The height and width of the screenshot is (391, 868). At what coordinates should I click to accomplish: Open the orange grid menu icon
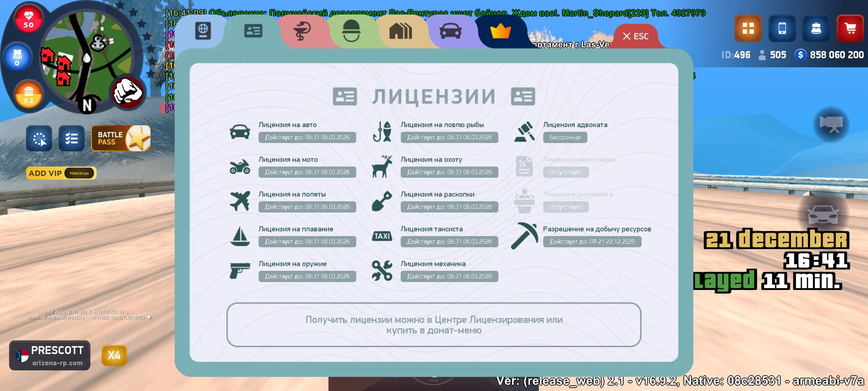coord(748,28)
